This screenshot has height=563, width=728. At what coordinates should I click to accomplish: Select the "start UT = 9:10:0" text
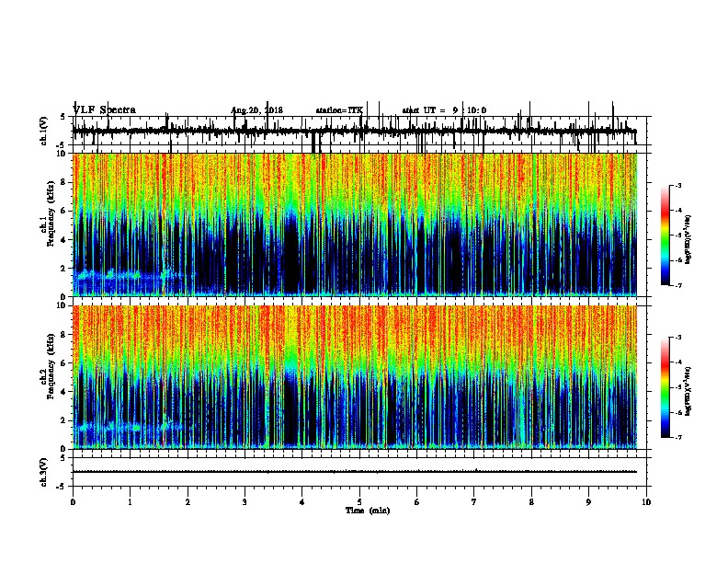[x=444, y=110]
